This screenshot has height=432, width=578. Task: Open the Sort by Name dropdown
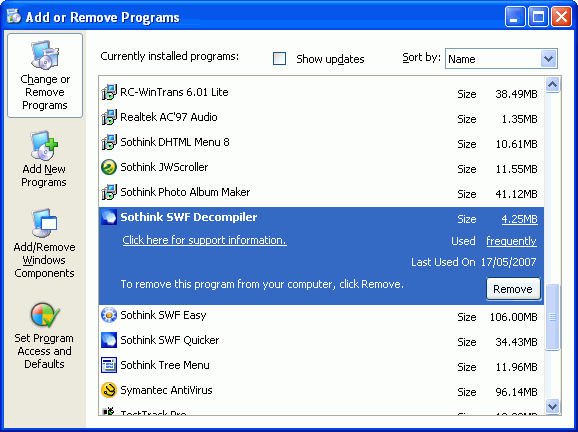501,59
